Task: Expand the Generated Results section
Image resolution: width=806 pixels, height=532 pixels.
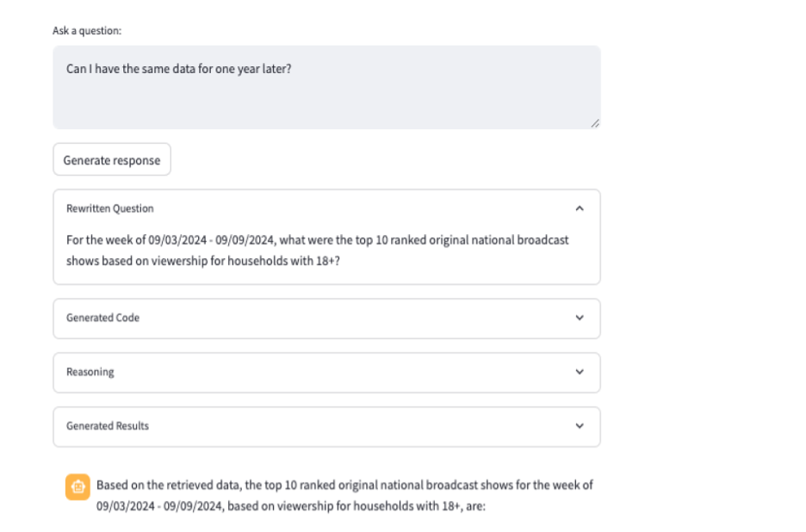Action: coord(108,426)
